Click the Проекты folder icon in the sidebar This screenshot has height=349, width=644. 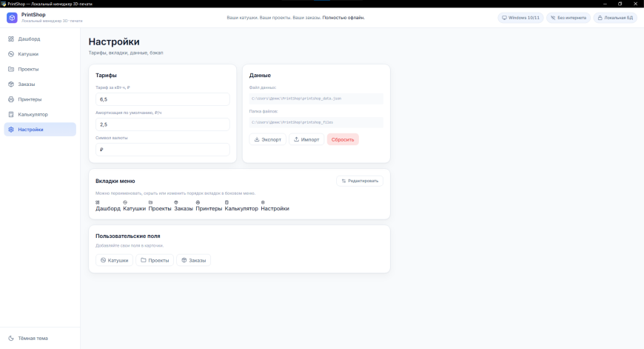(11, 69)
